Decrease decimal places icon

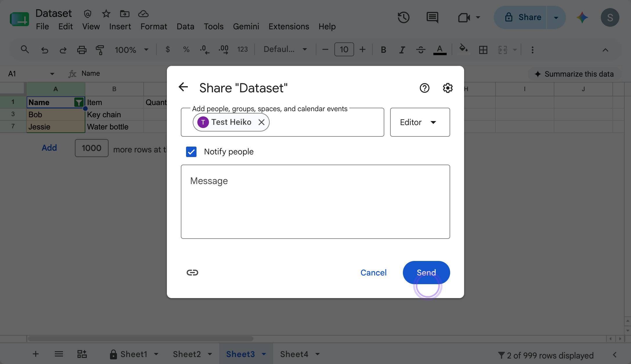[205, 50]
